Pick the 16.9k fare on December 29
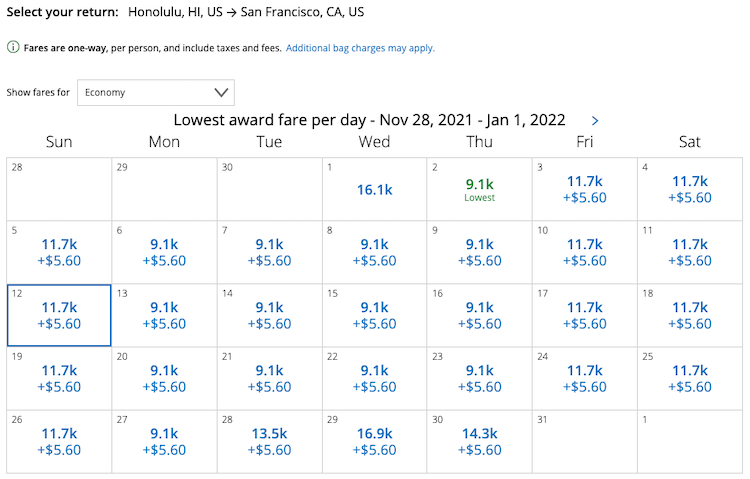Image resolution: width=750 pixels, height=479 pixels. click(375, 442)
